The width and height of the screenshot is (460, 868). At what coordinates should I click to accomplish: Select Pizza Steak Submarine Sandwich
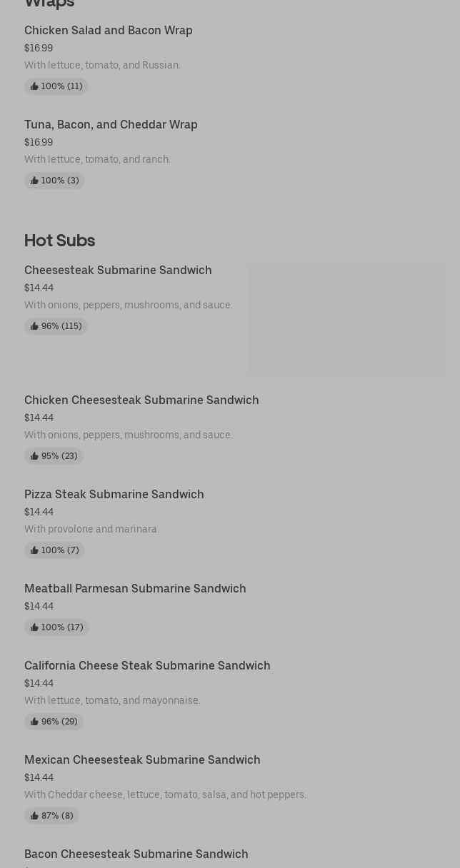tap(114, 495)
